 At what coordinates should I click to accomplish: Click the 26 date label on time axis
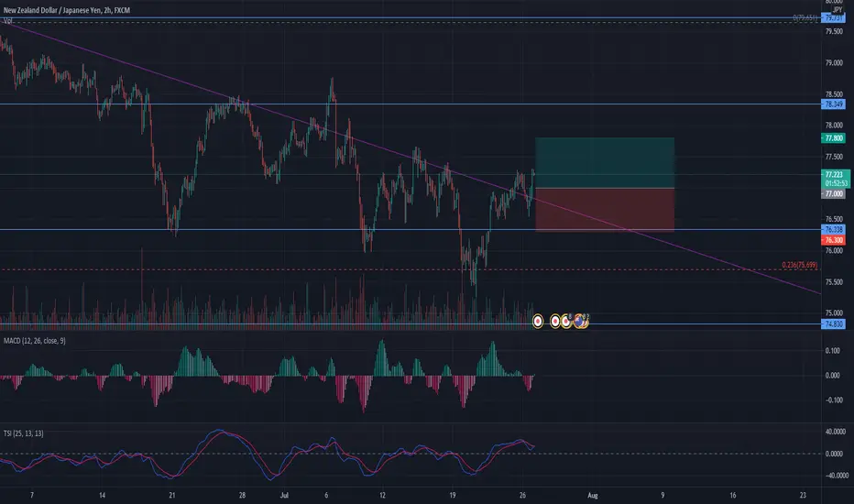pos(522,495)
